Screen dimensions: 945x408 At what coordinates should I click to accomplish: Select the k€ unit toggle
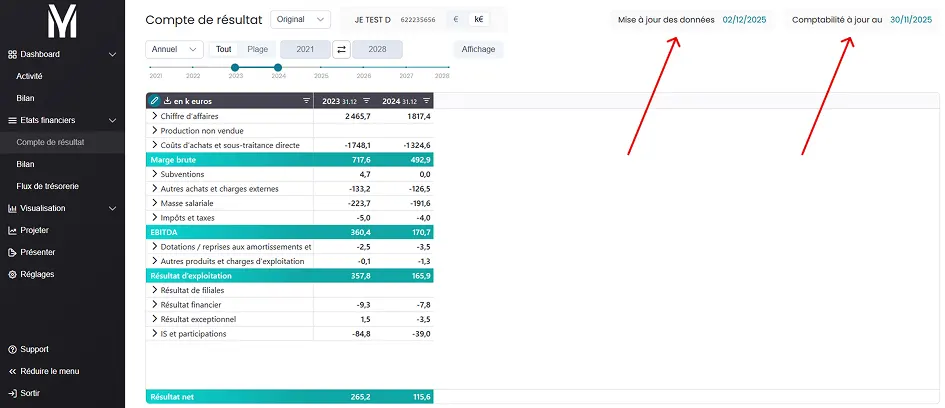(x=479, y=19)
